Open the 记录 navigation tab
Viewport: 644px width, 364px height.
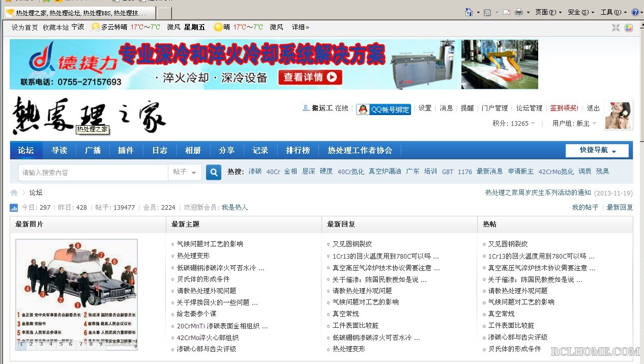click(260, 150)
